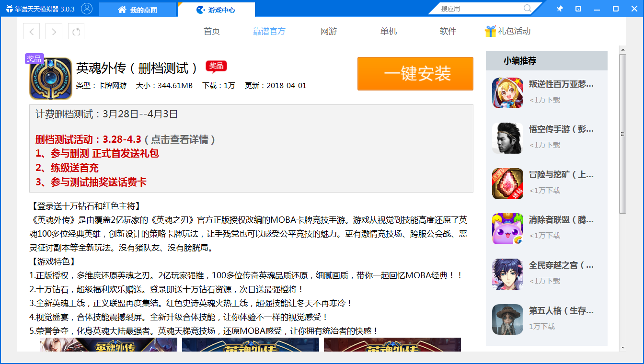
Task: Click text 更新：2018-04-01
Action: [276, 86]
